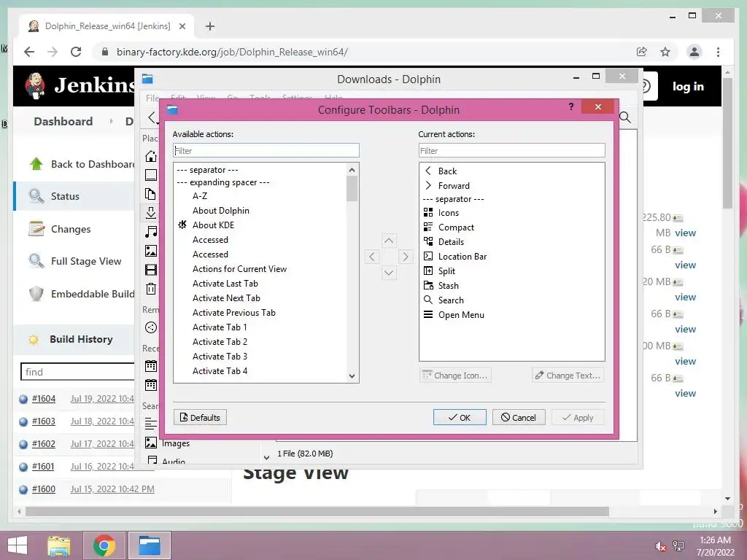Open Videos place icon in Dolphin sidebar
This screenshot has height=560, width=747.
[151, 270]
